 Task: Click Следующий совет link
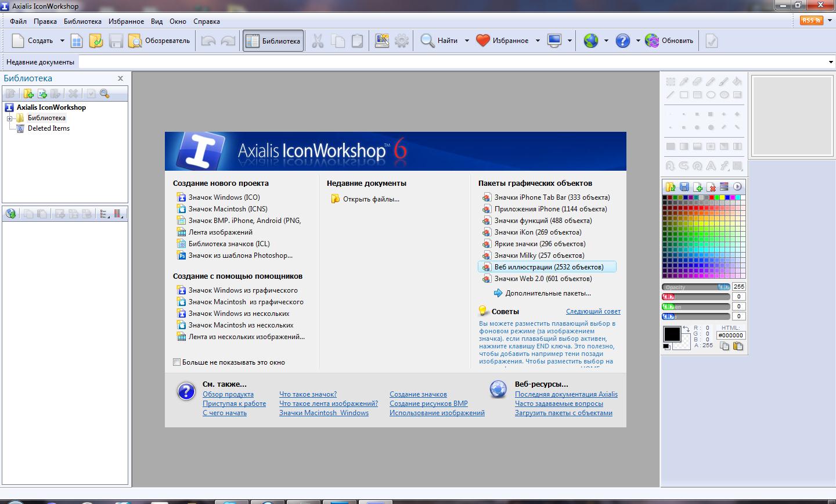point(593,311)
